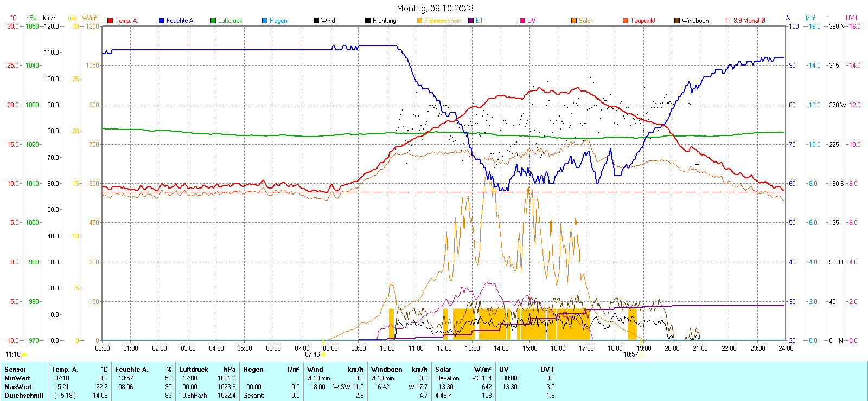This screenshot has height=401, width=868.
Task: Click the purple ET legend square
Action: pos(471,21)
